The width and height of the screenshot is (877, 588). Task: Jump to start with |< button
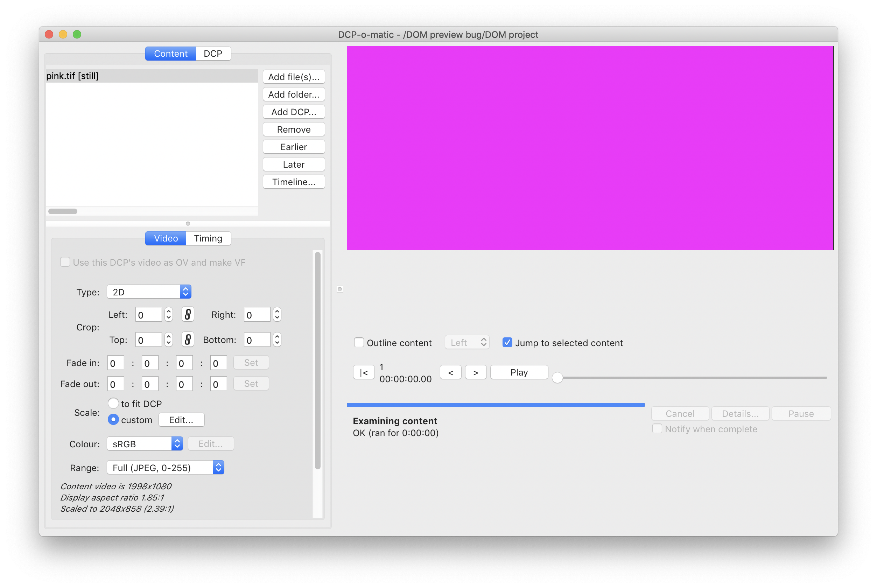click(363, 372)
